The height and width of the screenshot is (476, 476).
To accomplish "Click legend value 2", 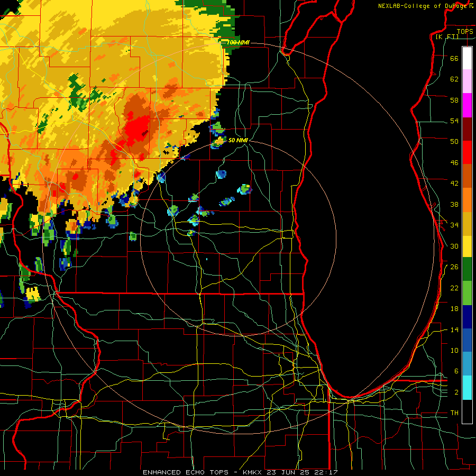I will click(456, 392).
